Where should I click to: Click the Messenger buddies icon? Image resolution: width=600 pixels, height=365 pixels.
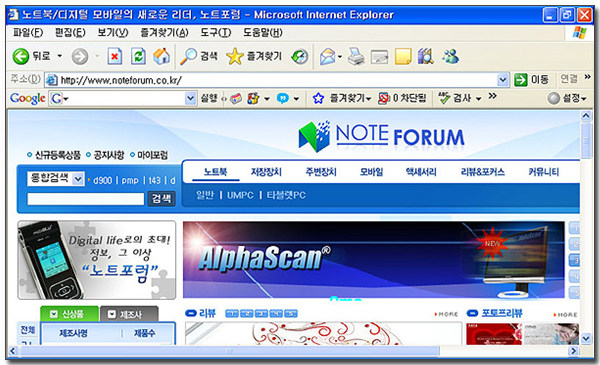(451, 57)
